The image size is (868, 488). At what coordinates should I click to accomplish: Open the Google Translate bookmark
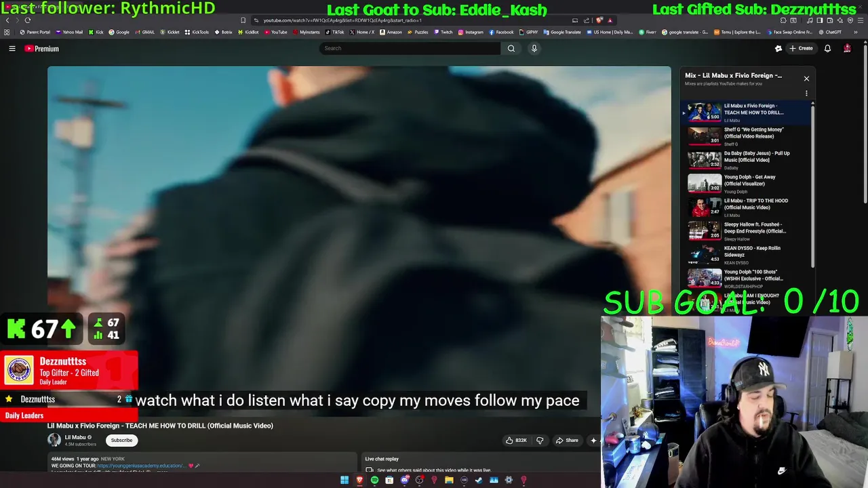tap(562, 32)
